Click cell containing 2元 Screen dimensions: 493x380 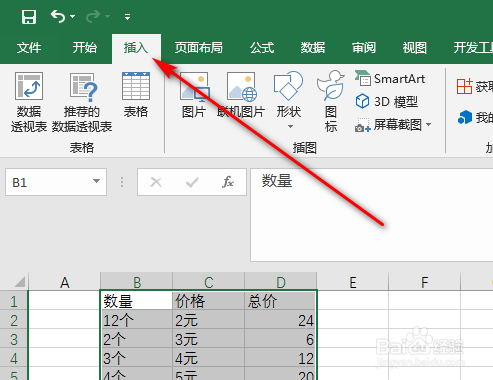209,320
